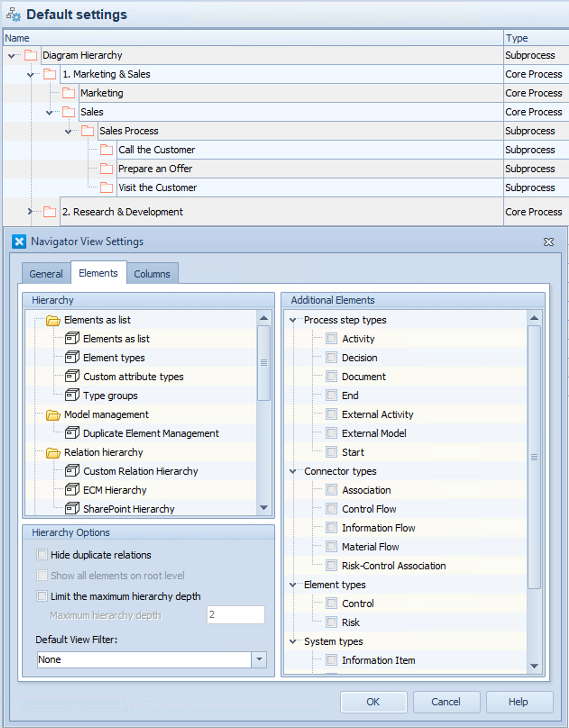Enable the Activity checkbox
Viewport: 569px width, 728px height.
[331, 338]
